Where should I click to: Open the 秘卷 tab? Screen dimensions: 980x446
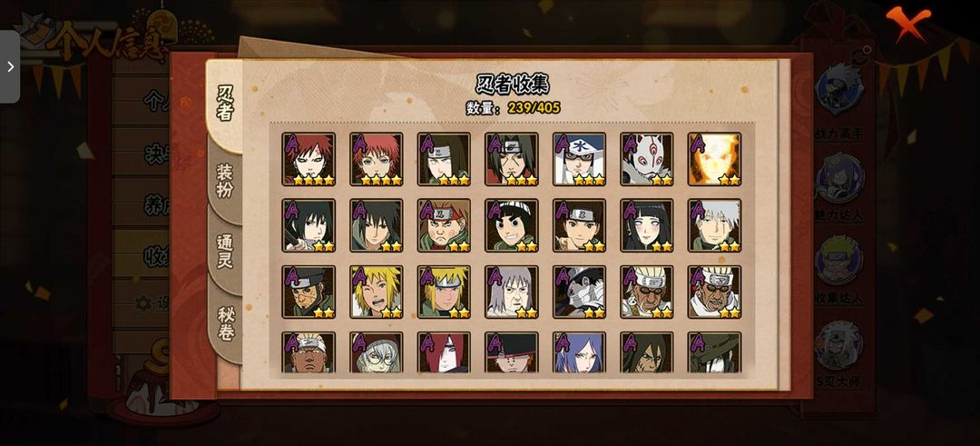(x=225, y=322)
